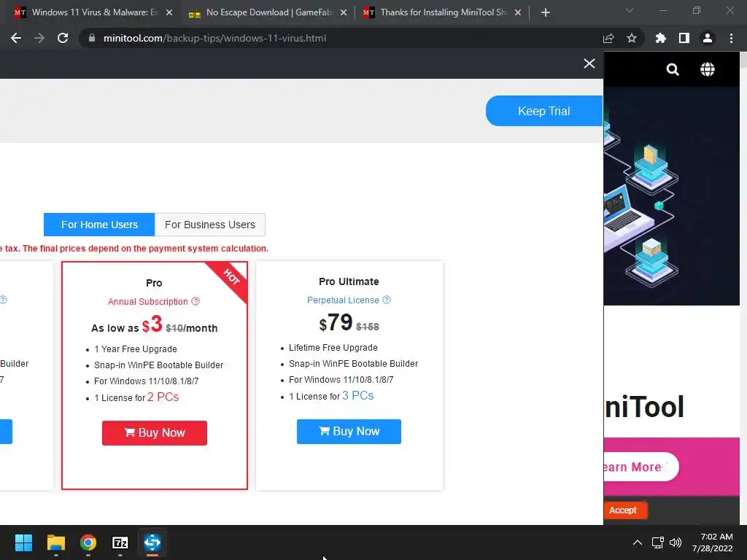Click the Annual Subscription link text
The width and height of the screenshot is (747, 560).
(x=147, y=301)
